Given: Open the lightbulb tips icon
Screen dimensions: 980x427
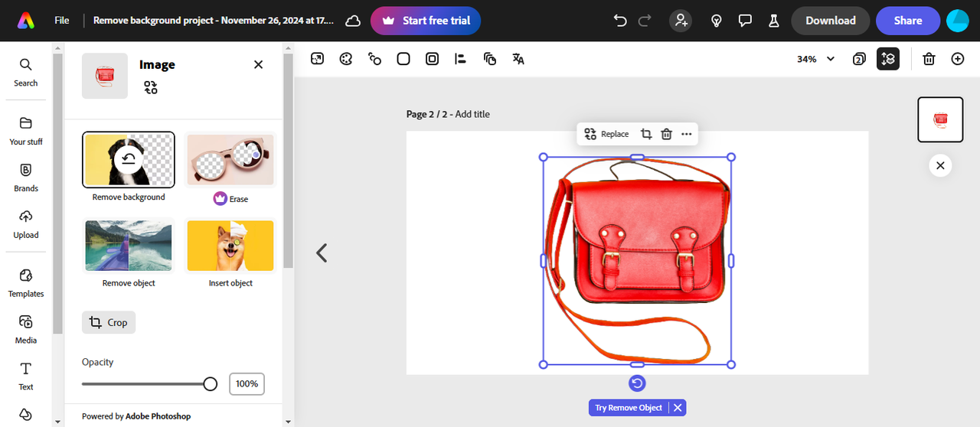Looking at the screenshot, I should click(x=717, y=21).
